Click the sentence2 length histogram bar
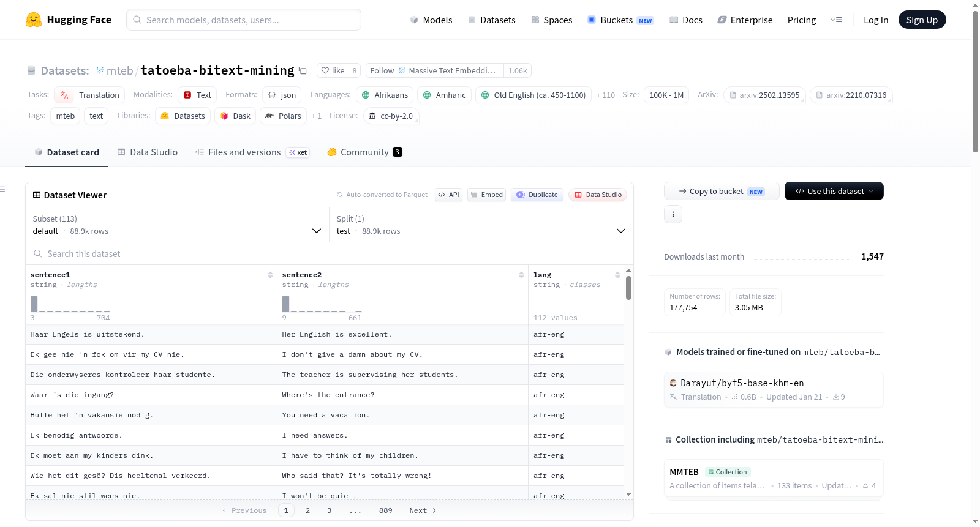Screen dimensions: 980x527 pos(285,304)
